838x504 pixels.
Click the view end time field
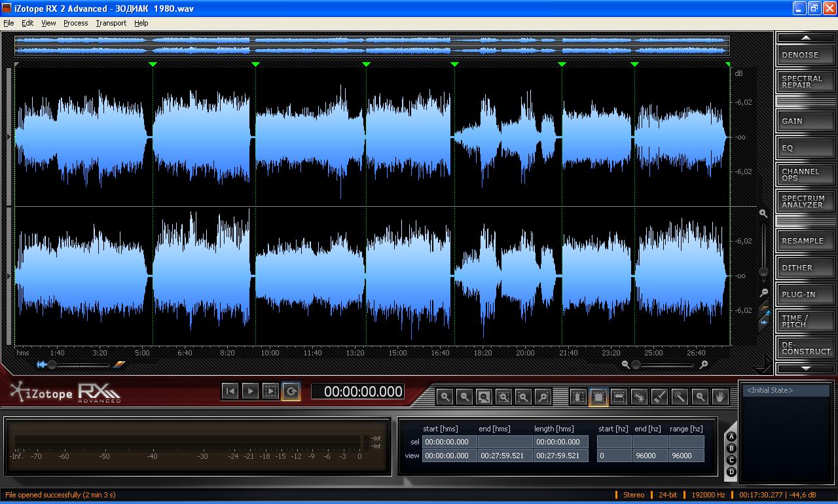[505, 456]
